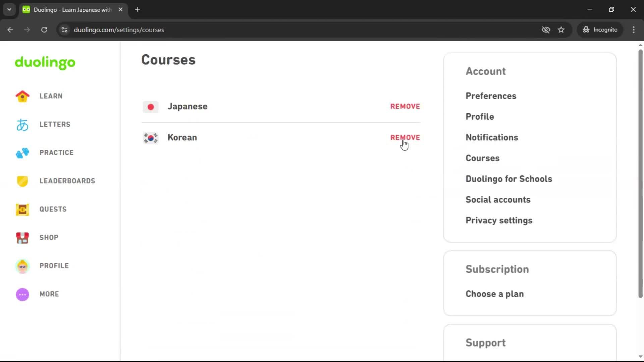Open the tab search chevron dropdown

pyautogui.click(x=9, y=9)
